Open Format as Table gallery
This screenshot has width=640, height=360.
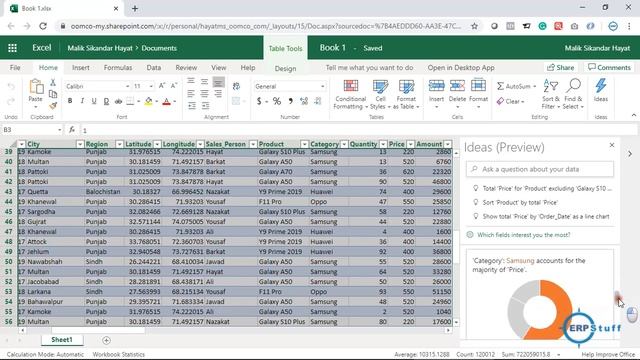tap(406, 94)
